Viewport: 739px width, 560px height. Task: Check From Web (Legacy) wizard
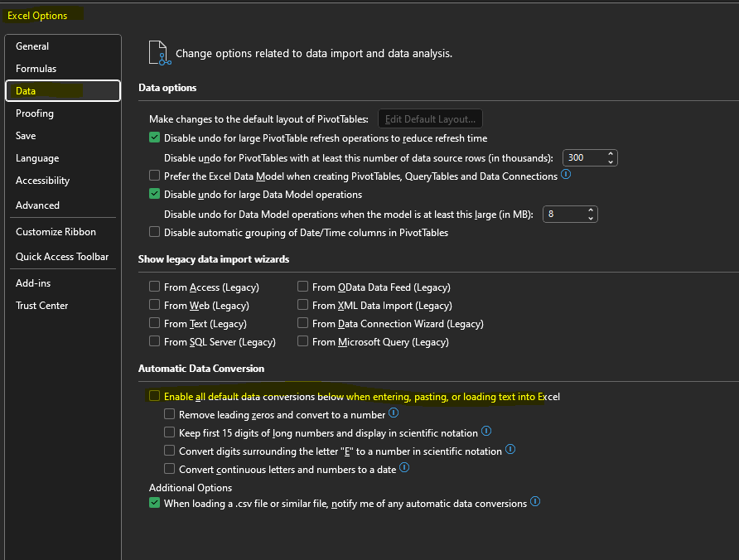[x=155, y=305]
